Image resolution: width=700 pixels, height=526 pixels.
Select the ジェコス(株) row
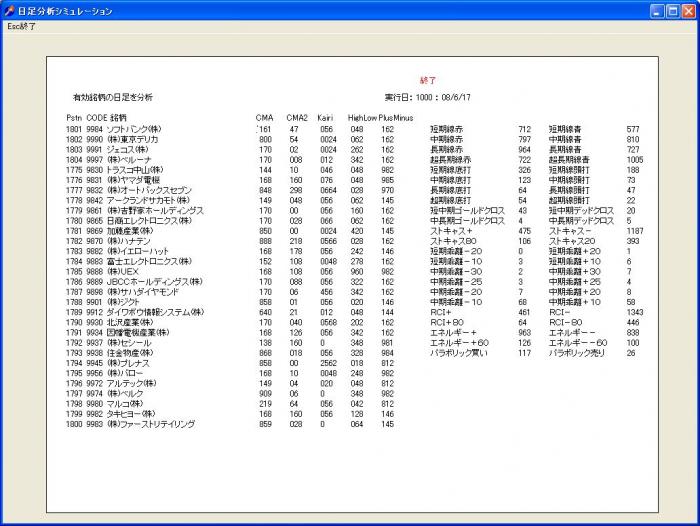(230, 150)
